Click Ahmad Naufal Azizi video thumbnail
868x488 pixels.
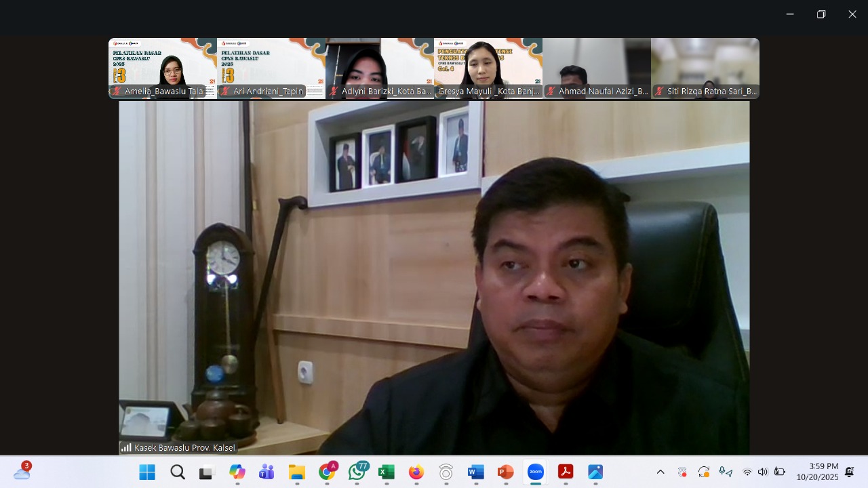[597, 68]
